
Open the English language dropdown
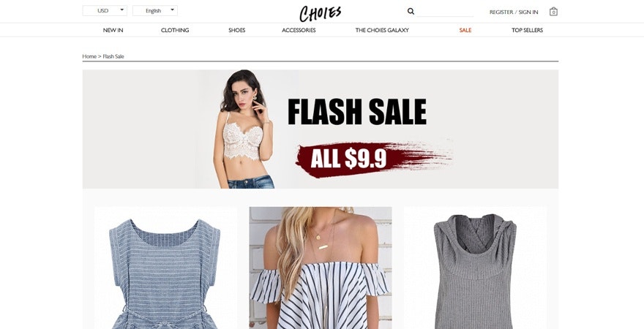coord(155,11)
